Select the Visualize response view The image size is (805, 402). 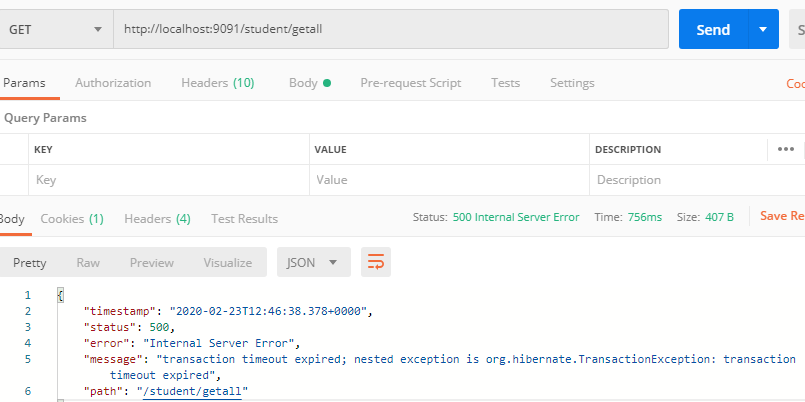[228, 262]
